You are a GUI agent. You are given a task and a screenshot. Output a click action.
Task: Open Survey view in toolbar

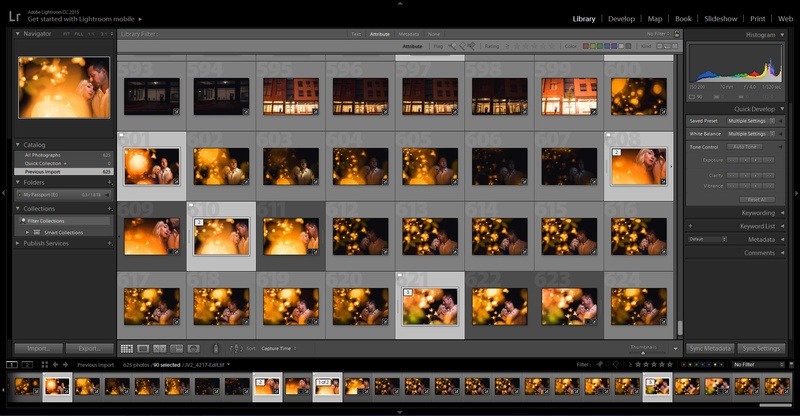pyautogui.click(x=177, y=348)
